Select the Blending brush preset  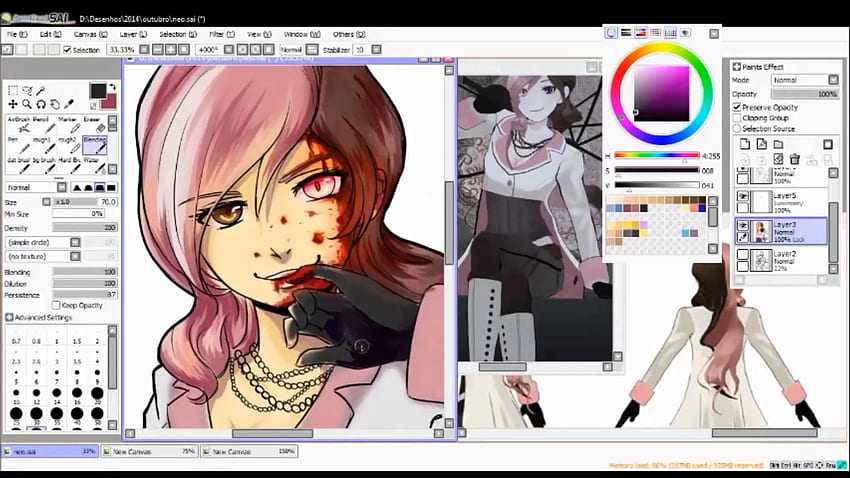click(x=95, y=145)
